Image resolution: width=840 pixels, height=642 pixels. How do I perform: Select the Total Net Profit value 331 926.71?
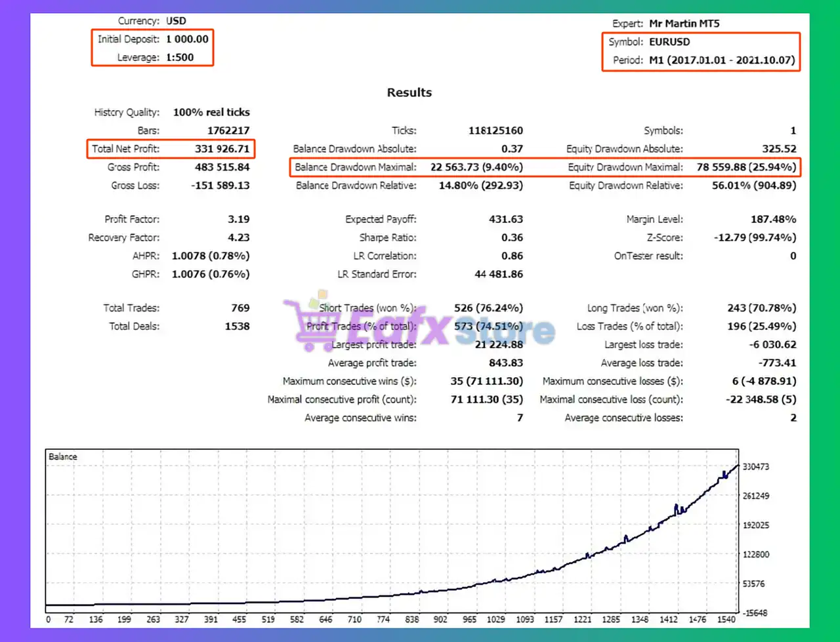point(222,149)
